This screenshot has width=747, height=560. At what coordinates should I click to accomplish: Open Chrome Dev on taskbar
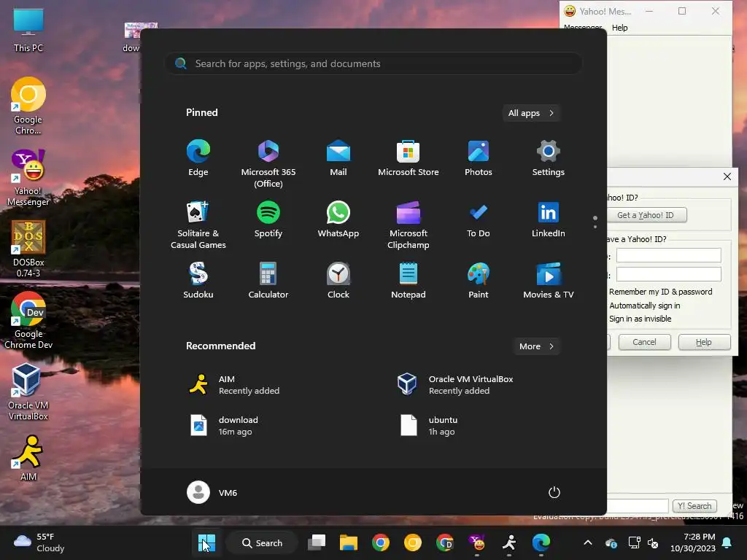pos(445,542)
